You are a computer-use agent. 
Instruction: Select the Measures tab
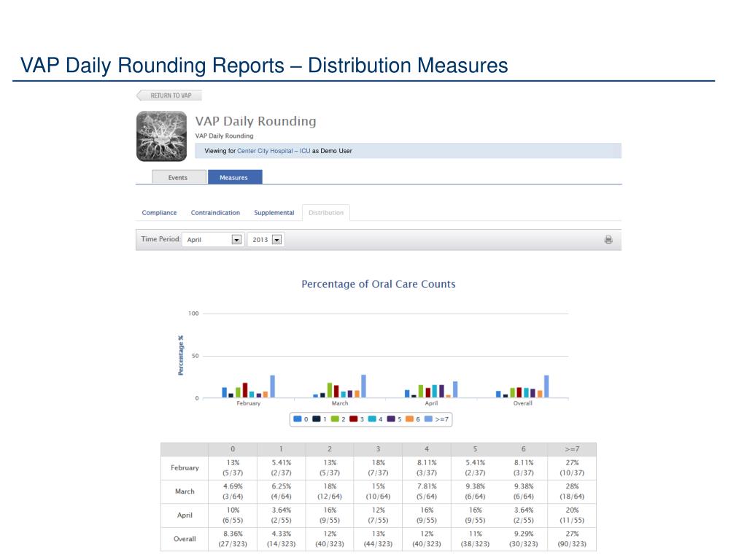click(x=235, y=177)
